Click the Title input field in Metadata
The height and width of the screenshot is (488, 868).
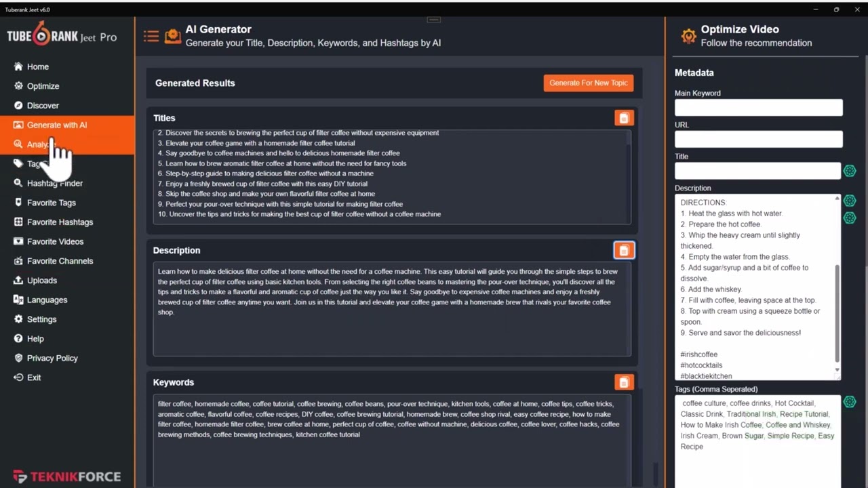click(x=757, y=171)
